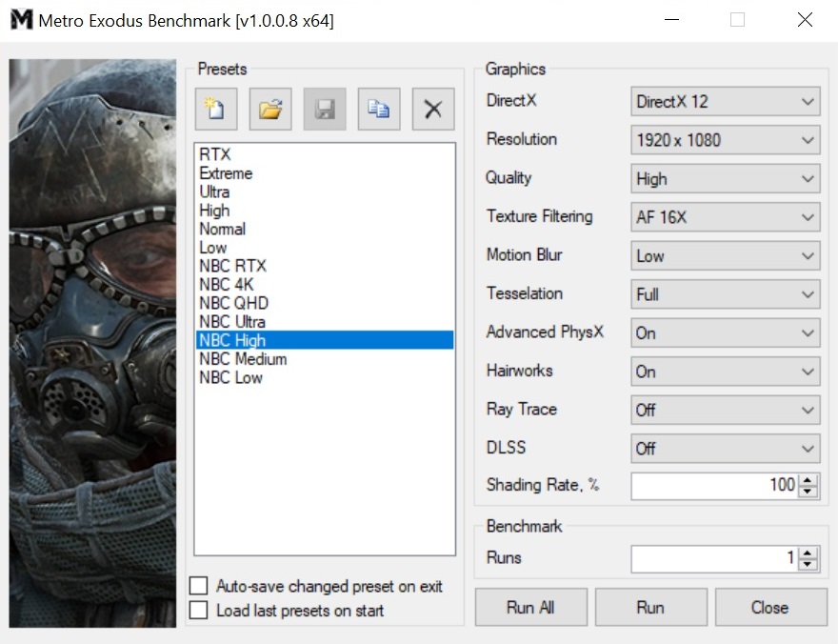838x644 pixels.
Task: Select the Low preset
Action: (325, 248)
